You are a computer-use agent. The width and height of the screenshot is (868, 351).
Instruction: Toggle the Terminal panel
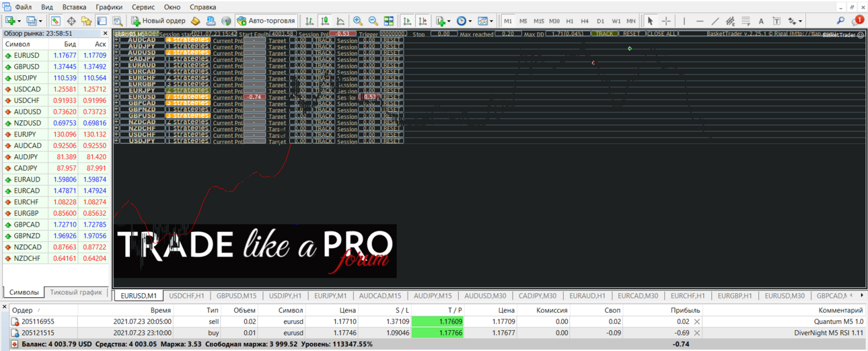(x=102, y=21)
